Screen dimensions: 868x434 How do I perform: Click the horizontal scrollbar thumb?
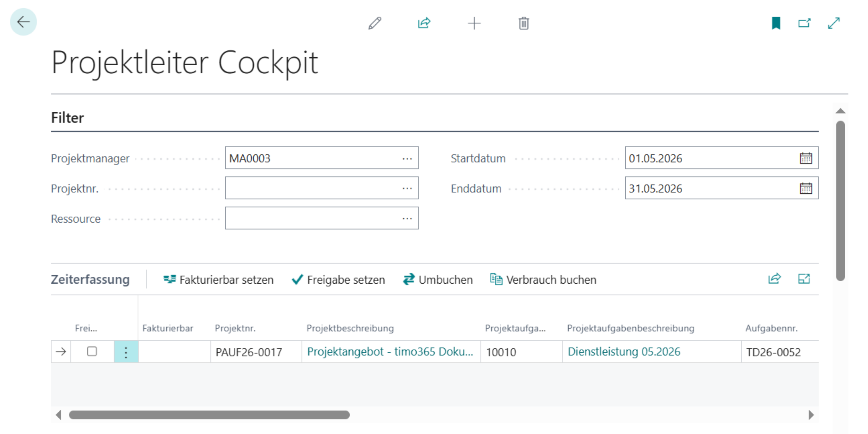coord(209,415)
